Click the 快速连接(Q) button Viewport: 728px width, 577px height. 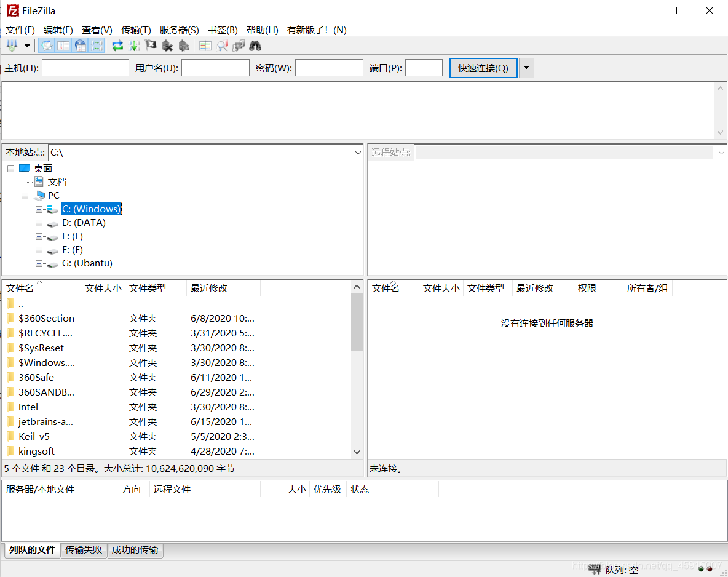483,68
